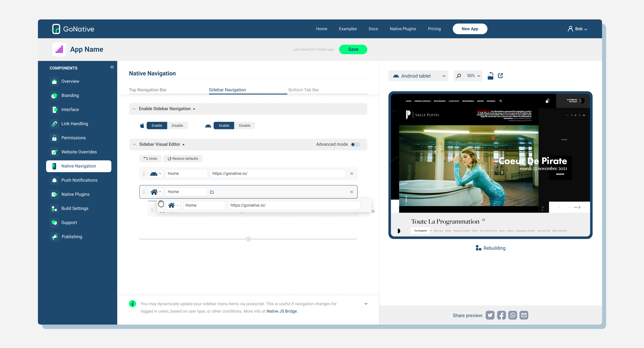Open the Native JS Bridge link
The image size is (644, 348).
(x=282, y=311)
